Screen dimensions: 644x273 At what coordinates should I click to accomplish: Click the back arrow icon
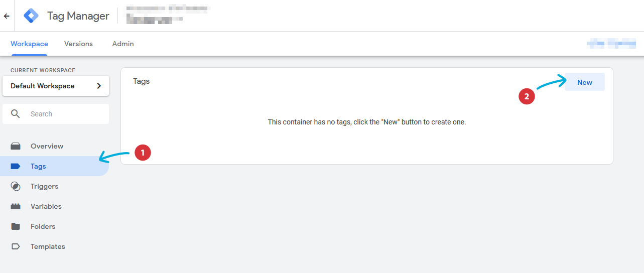(7, 16)
